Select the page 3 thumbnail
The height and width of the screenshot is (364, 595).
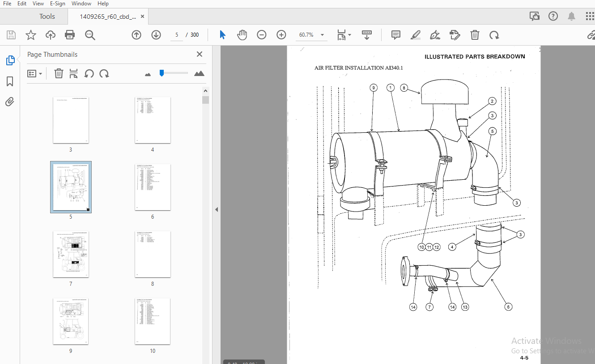[x=71, y=120]
